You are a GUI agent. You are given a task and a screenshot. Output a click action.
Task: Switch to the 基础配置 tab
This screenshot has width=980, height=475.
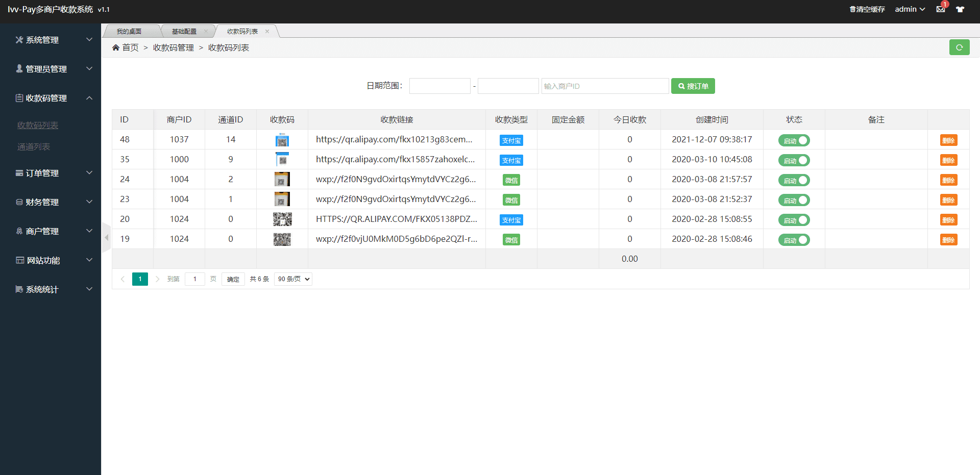coord(184,32)
